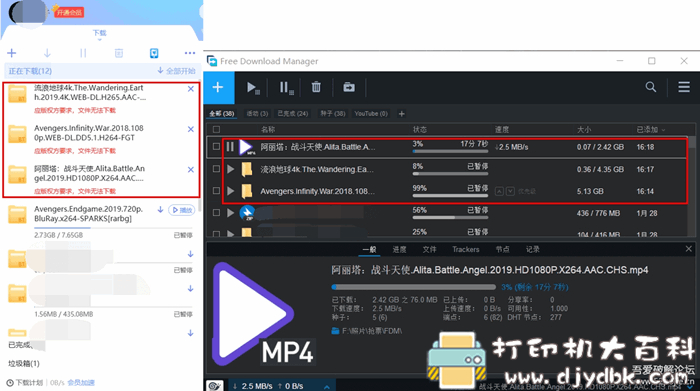Add new task in cloud download panel
The image size is (700, 391).
[x=12, y=53]
